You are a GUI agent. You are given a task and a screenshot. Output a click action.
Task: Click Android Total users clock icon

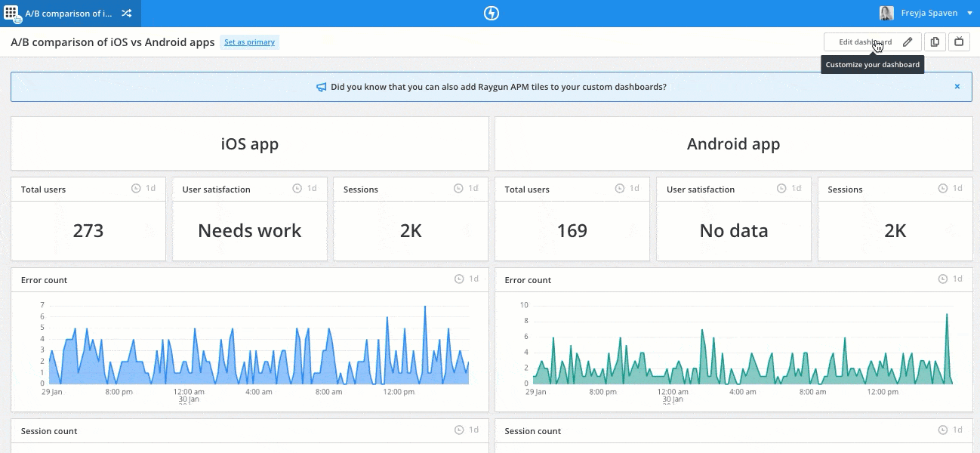(620, 189)
